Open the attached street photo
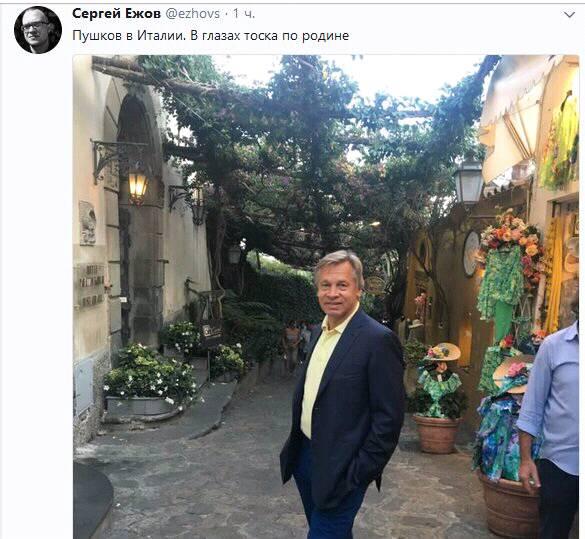This screenshot has width=585, height=539. point(326,297)
